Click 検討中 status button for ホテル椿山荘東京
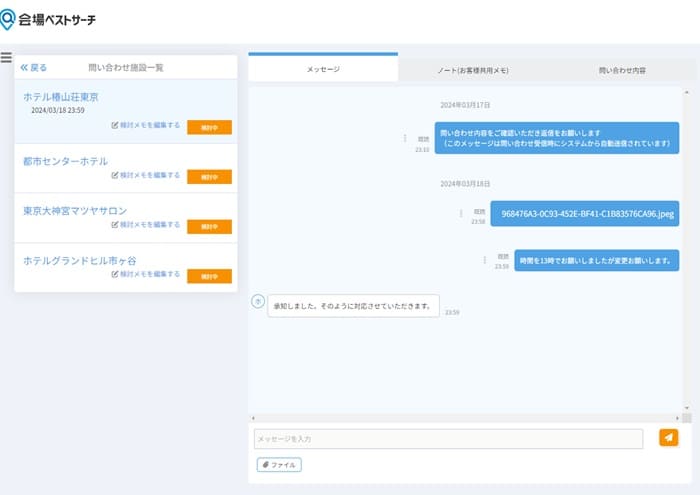This screenshot has height=495, width=700. [x=209, y=127]
